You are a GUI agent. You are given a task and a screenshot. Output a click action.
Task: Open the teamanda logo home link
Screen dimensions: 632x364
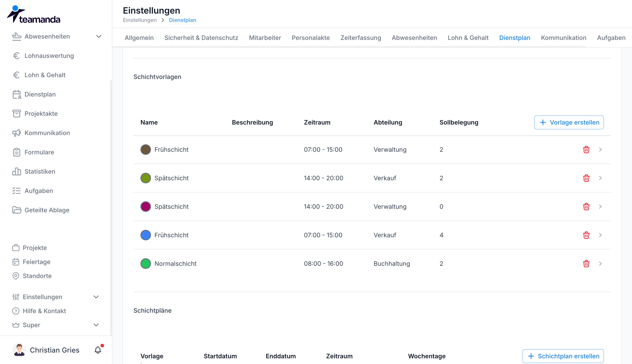34,14
